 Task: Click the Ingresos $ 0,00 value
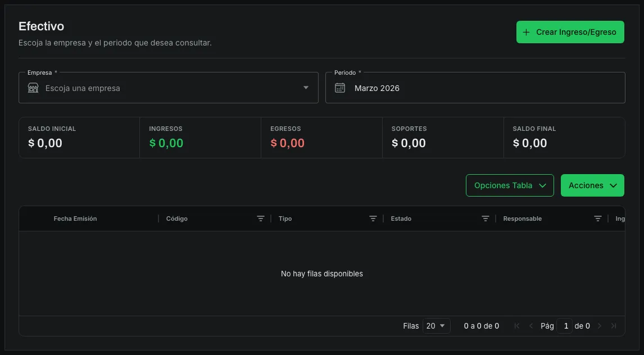coord(166,143)
